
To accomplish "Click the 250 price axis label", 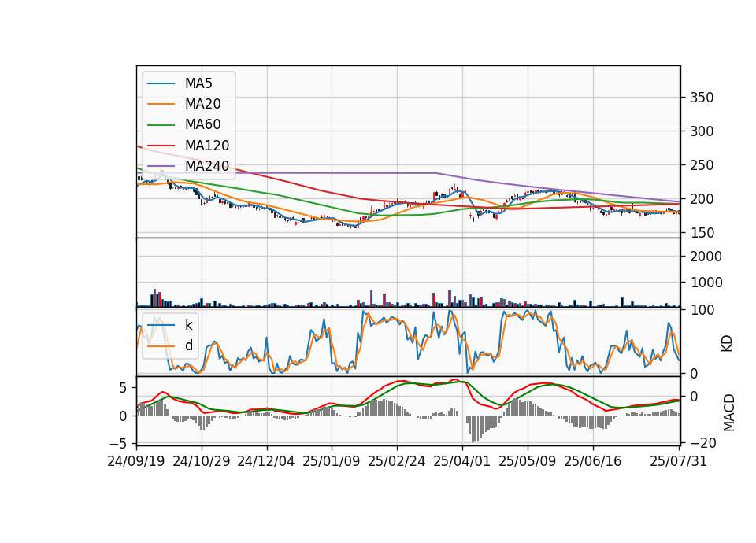I will point(702,165).
